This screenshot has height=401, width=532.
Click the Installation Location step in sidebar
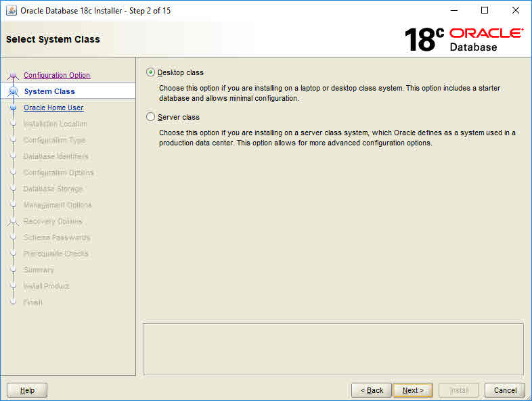click(55, 124)
